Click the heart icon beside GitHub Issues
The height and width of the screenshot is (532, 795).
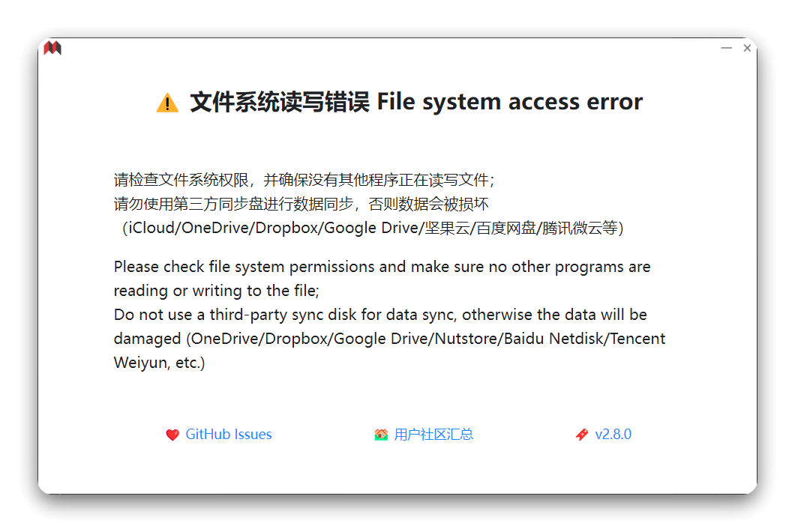[x=172, y=434]
